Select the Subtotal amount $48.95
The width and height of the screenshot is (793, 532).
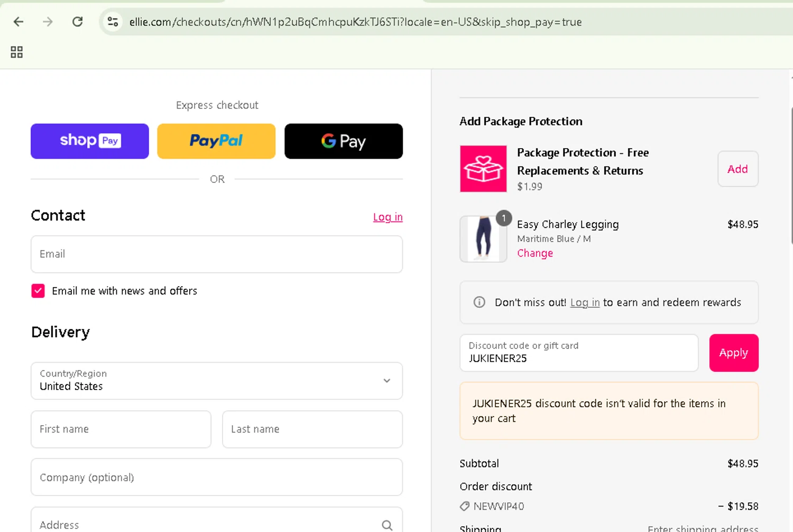[x=743, y=464]
